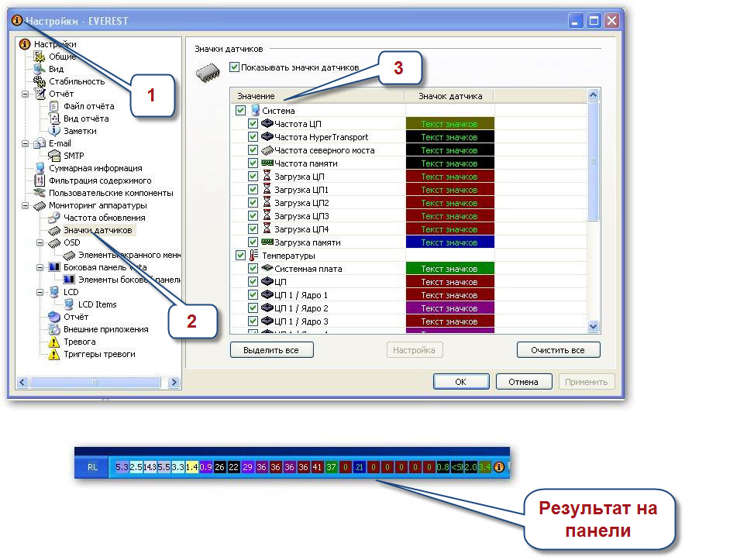Click the computer icon beside Система
The height and width of the screenshot is (560, 730).
[255, 111]
